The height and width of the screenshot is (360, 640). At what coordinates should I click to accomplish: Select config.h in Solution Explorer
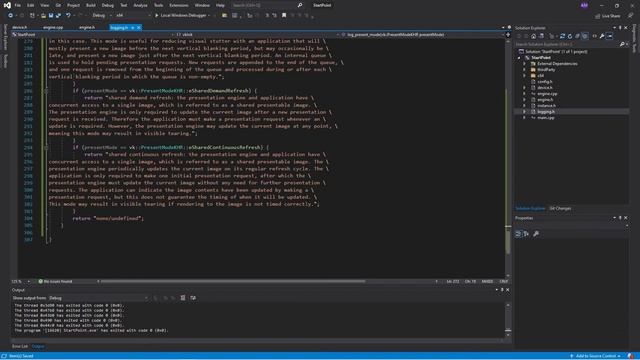click(x=545, y=82)
